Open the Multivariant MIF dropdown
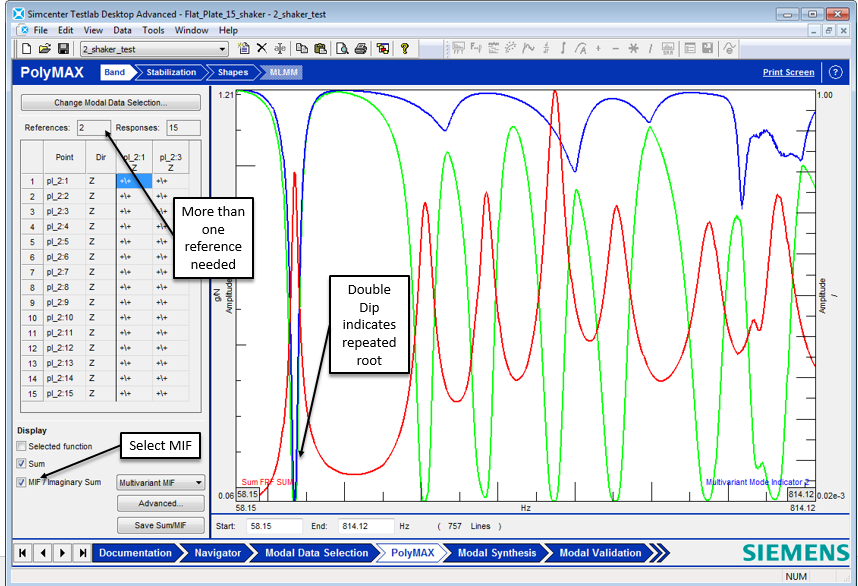 [x=198, y=483]
